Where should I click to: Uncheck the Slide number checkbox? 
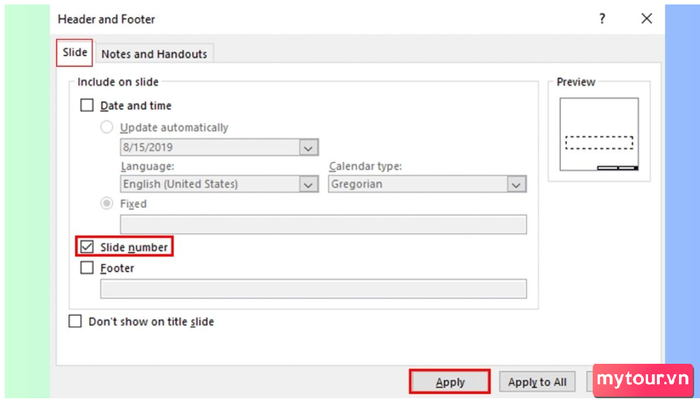pos(87,246)
